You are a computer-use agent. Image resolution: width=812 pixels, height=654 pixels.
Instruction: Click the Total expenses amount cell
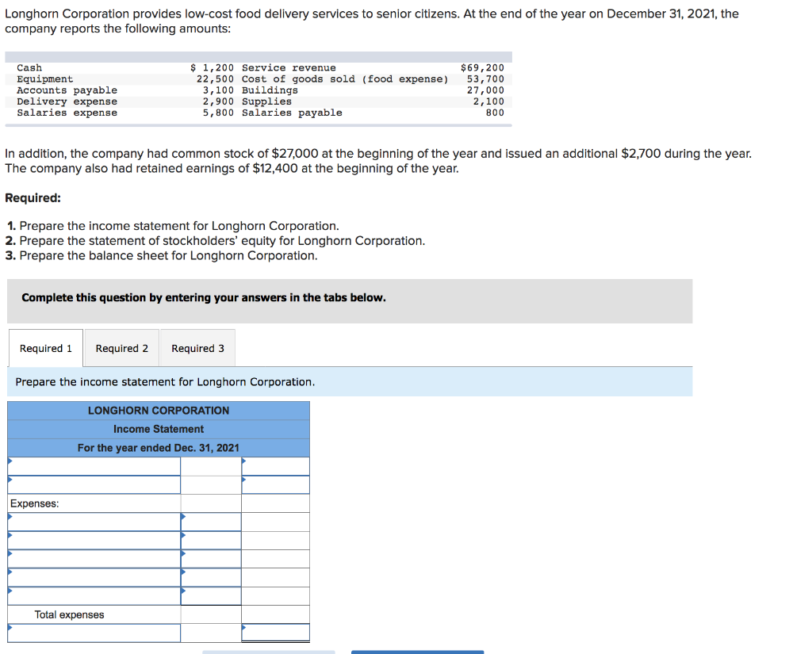(x=275, y=614)
